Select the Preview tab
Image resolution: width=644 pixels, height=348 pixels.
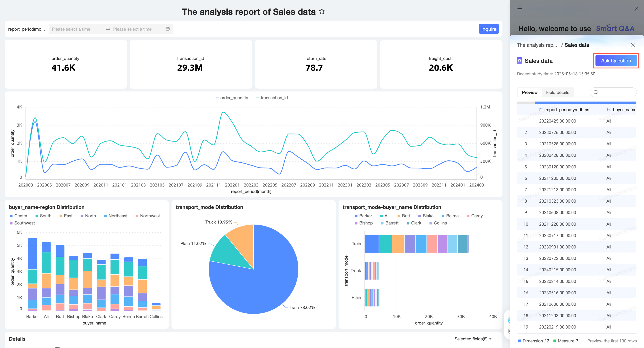coord(530,92)
